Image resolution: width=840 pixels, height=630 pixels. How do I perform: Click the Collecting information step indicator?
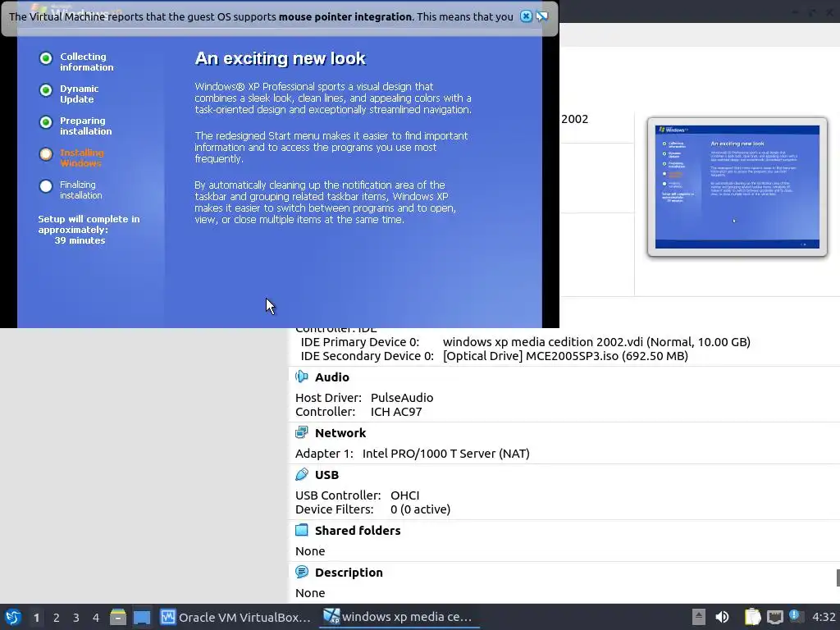[x=46, y=58]
